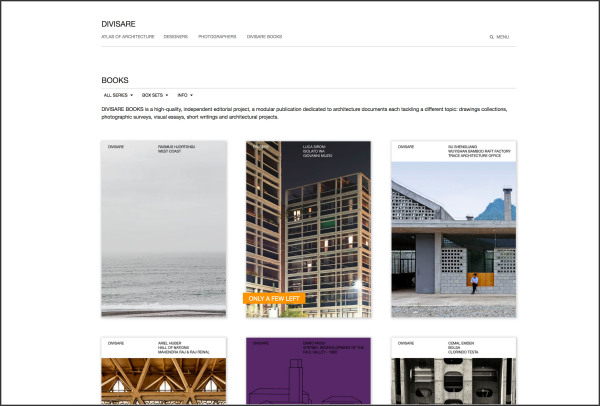Expand the All Series dropdown

click(x=118, y=95)
